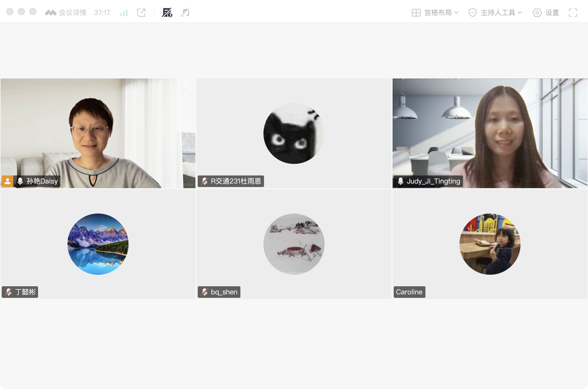Select the Caroline name label
The width and height of the screenshot is (588, 389).
(409, 292)
